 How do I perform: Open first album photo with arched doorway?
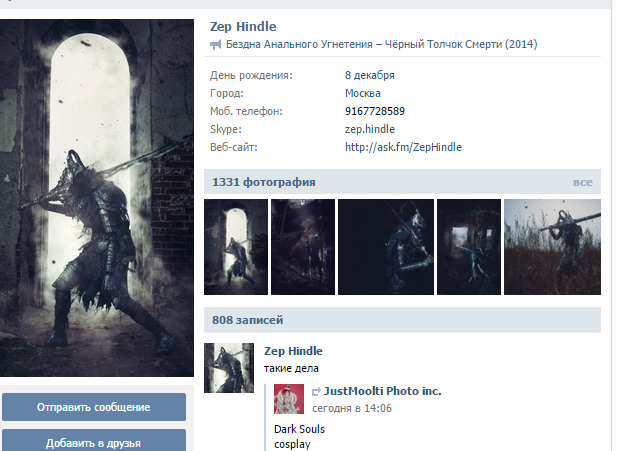tap(236, 247)
